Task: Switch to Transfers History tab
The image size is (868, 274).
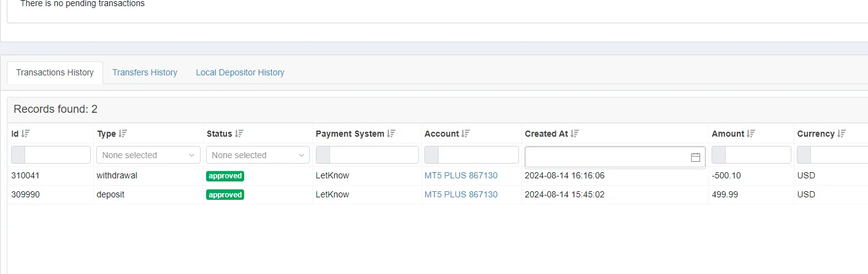Action: tap(145, 72)
